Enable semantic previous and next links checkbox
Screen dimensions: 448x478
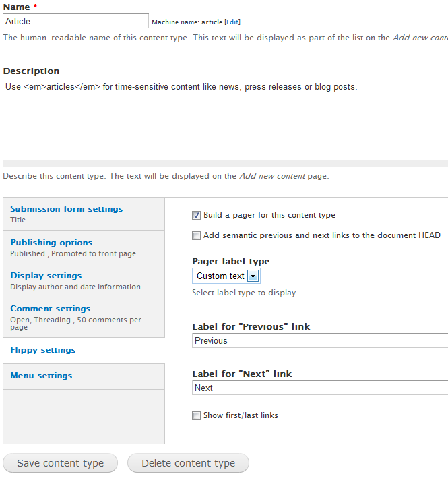tap(197, 236)
